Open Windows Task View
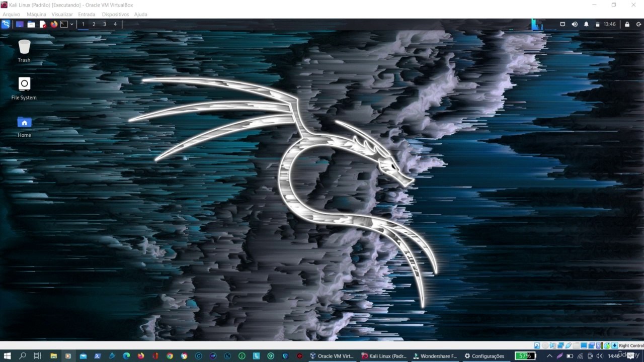This screenshot has height=362, width=644. tap(37, 356)
